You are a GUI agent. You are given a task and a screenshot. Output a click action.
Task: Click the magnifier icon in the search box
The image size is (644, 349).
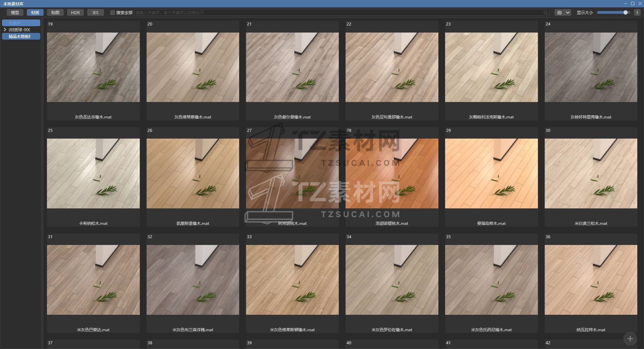click(546, 13)
